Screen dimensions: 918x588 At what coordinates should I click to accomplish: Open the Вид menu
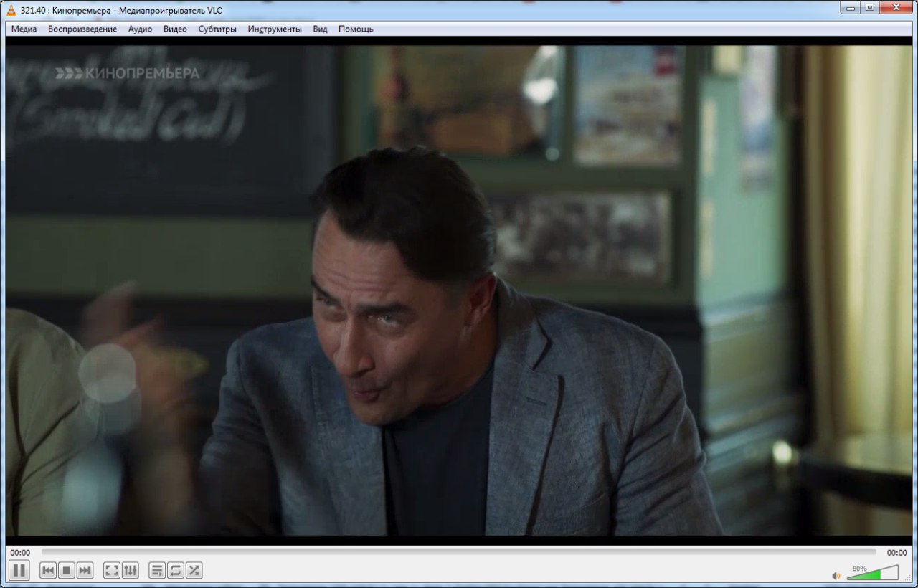(x=320, y=29)
